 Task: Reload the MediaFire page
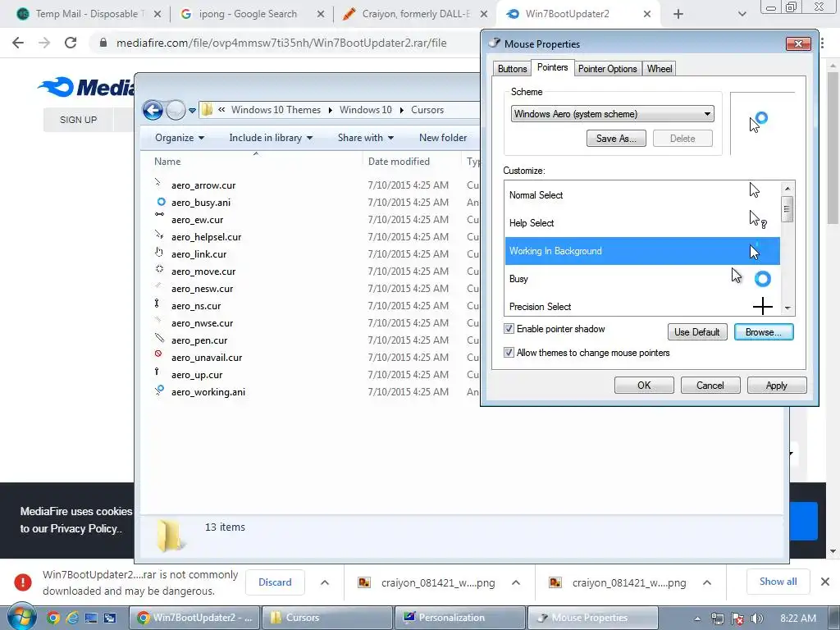point(71,43)
